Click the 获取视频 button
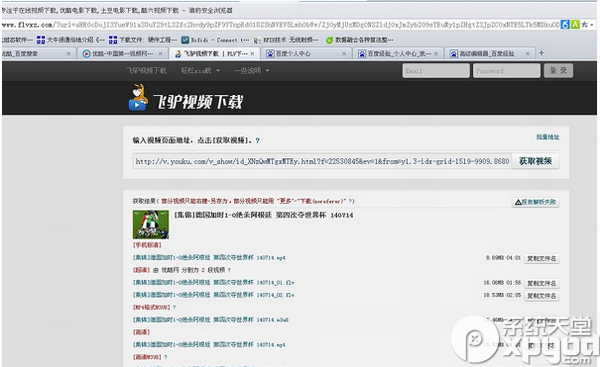The height and width of the screenshot is (367, 600). tap(535, 161)
